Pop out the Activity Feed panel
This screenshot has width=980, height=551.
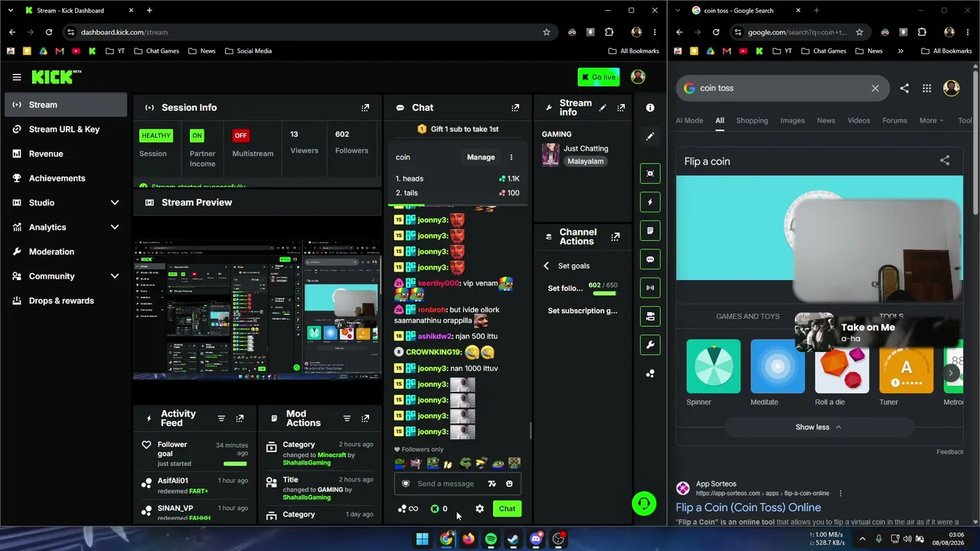coord(240,419)
